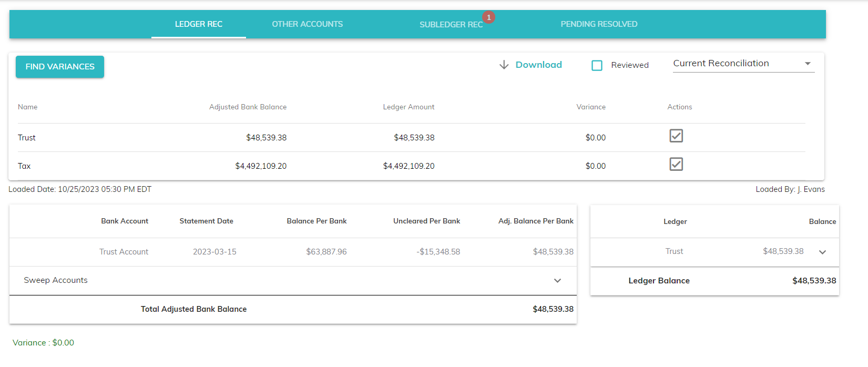Click the Variance column header
868x367 pixels.
[x=590, y=107]
